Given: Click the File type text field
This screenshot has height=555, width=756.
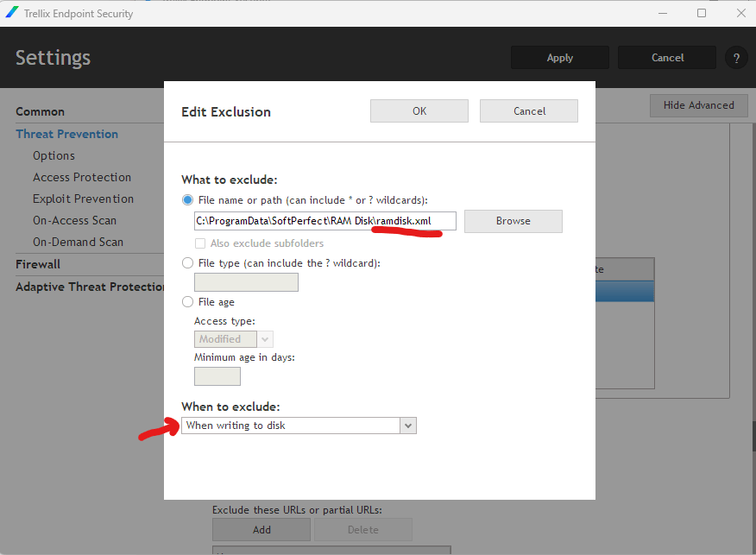Looking at the screenshot, I should click(246, 282).
